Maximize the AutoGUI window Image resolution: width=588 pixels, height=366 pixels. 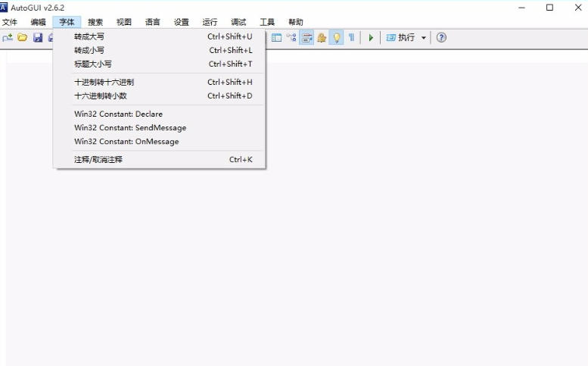549,8
